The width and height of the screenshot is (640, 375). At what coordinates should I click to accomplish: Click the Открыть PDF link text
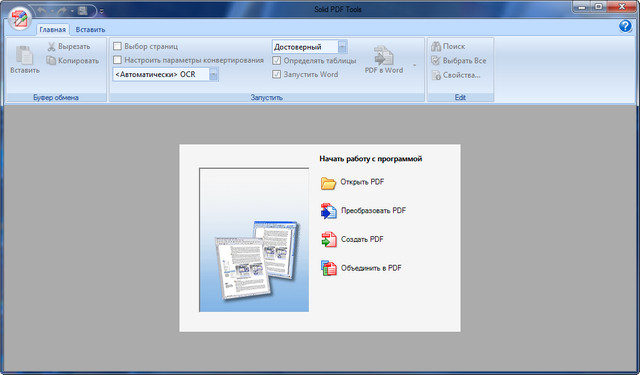click(x=362, y=182)
